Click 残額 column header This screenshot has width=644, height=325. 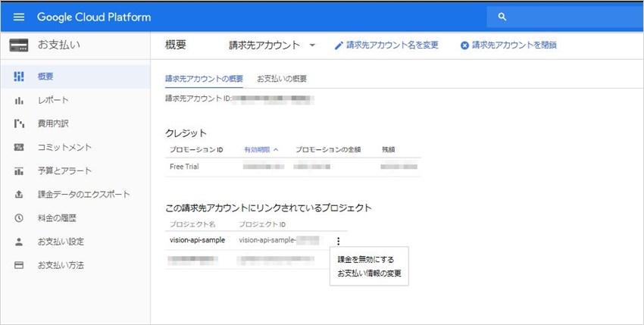point(388,150)
